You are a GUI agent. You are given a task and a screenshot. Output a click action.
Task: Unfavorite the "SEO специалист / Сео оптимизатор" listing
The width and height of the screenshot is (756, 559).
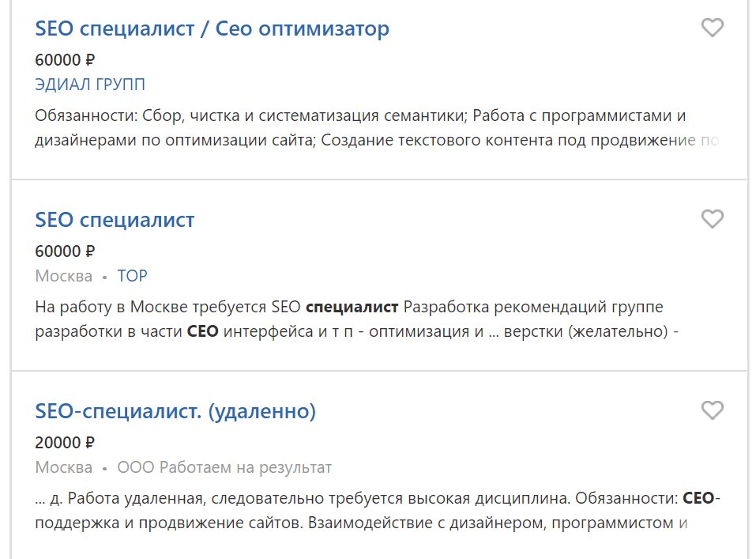click(x=712, y=28)
